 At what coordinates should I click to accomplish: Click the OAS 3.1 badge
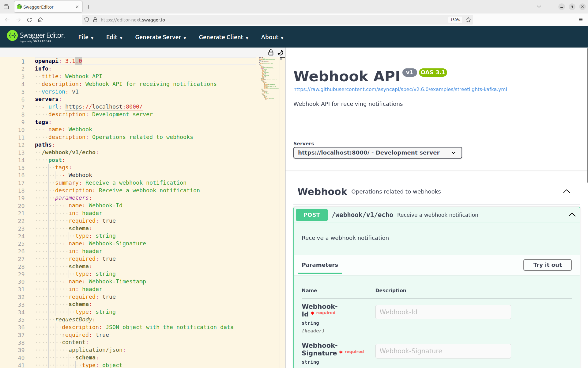tap(433, 72)
